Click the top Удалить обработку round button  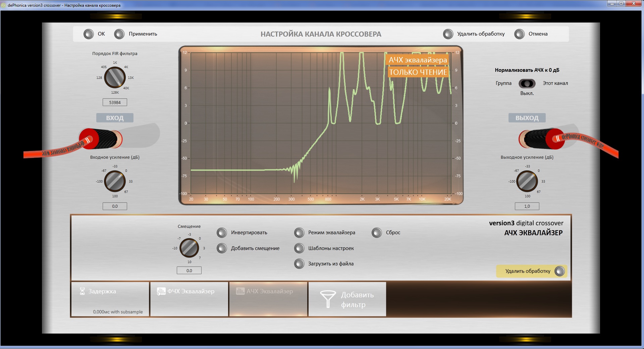click(x=448, y=34)
